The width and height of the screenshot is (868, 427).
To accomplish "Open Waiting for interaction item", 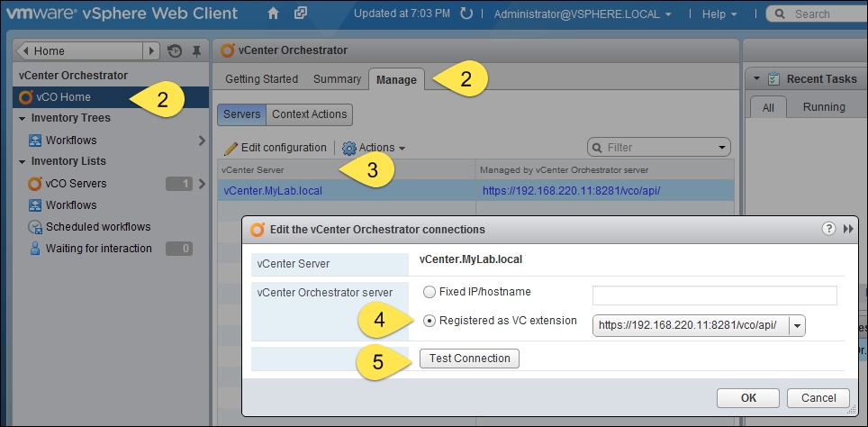I will 98,249.
